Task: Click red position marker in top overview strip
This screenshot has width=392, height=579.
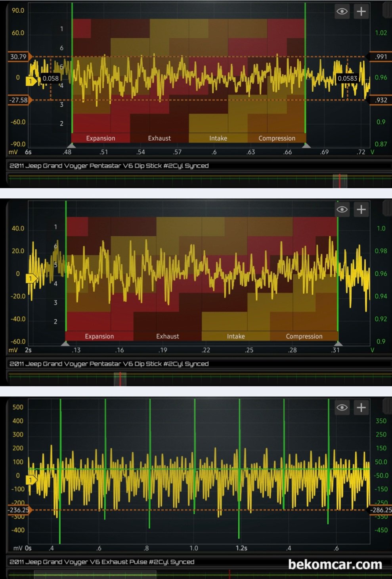Action: pos(340,180)
